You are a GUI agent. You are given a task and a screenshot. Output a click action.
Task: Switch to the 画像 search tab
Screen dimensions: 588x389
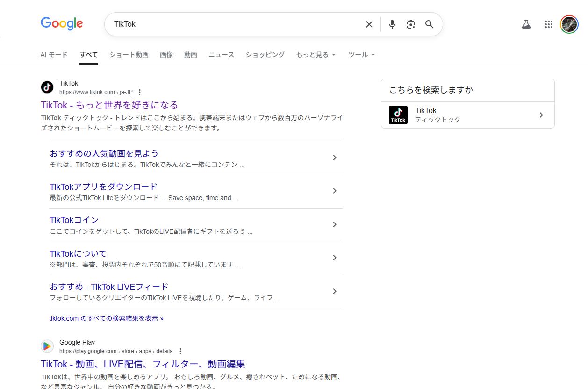166,55
